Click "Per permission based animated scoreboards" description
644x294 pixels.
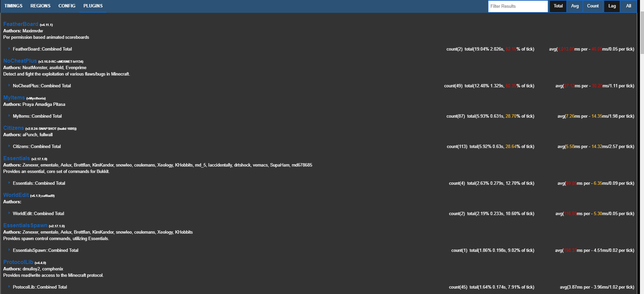[x=46, y=37]
